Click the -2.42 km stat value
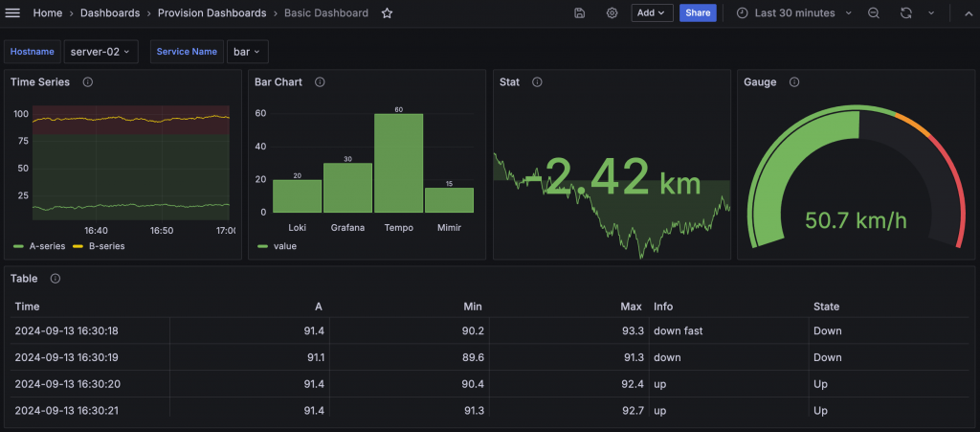The image size is (980, 432). click(x=612, y=177)
